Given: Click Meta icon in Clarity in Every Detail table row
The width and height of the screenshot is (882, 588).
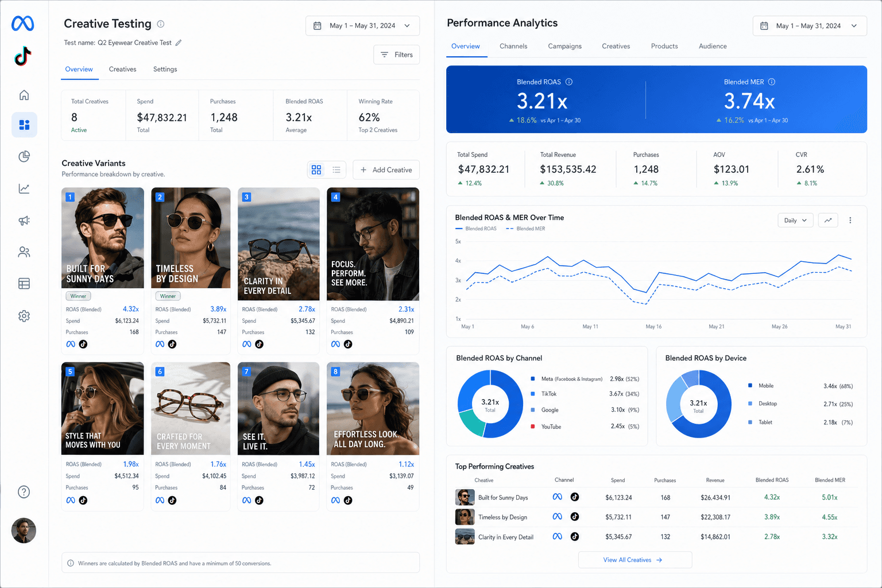Looking at the screenshot, I should click(x=557, y=536).
